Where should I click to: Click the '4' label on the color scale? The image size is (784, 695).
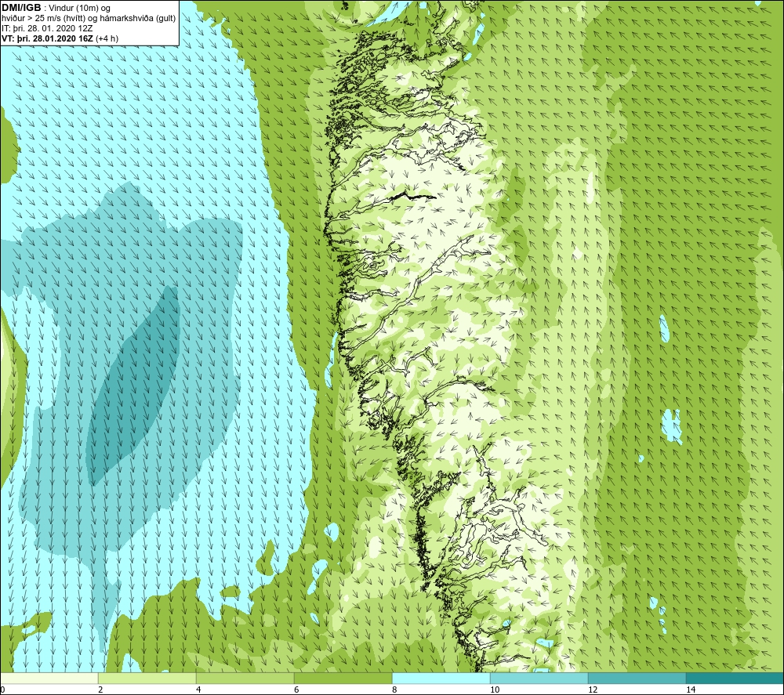point(198,690)
